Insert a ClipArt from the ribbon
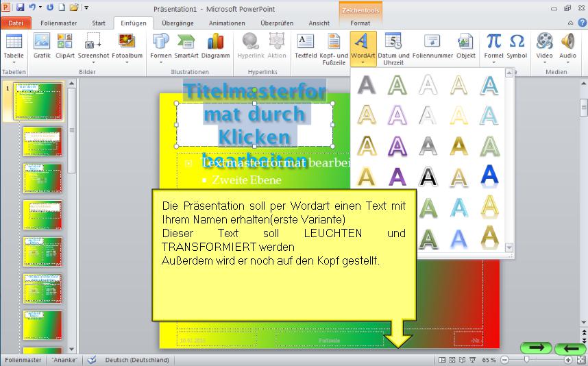 65,45
